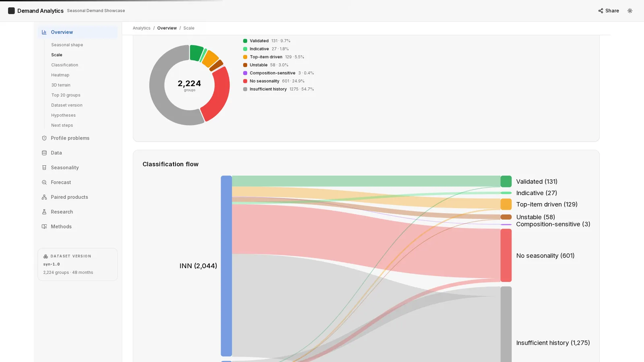This screenshot has height=362, width=644.
Task: Open the Seasonal shape subsection
Action: click(x=67, y=45)
